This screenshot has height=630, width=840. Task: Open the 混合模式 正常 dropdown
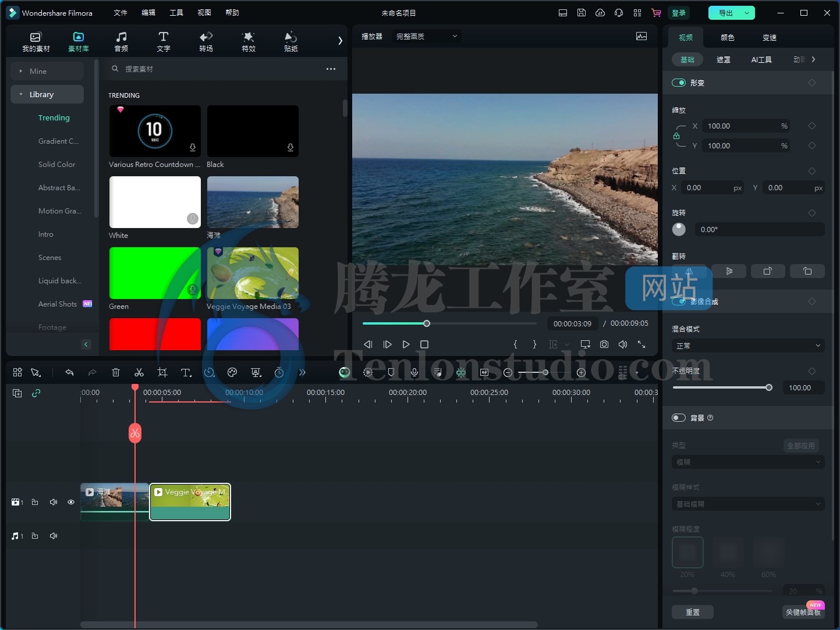coord(748,346)
